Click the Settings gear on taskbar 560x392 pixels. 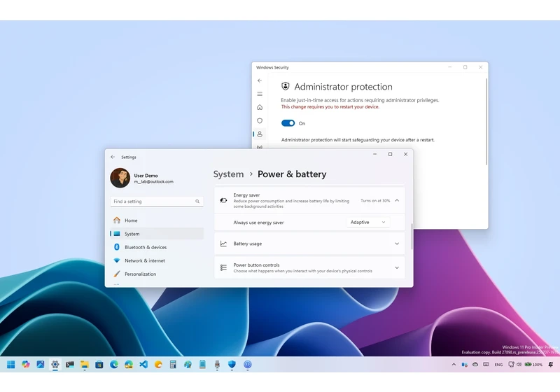[55, 365]
